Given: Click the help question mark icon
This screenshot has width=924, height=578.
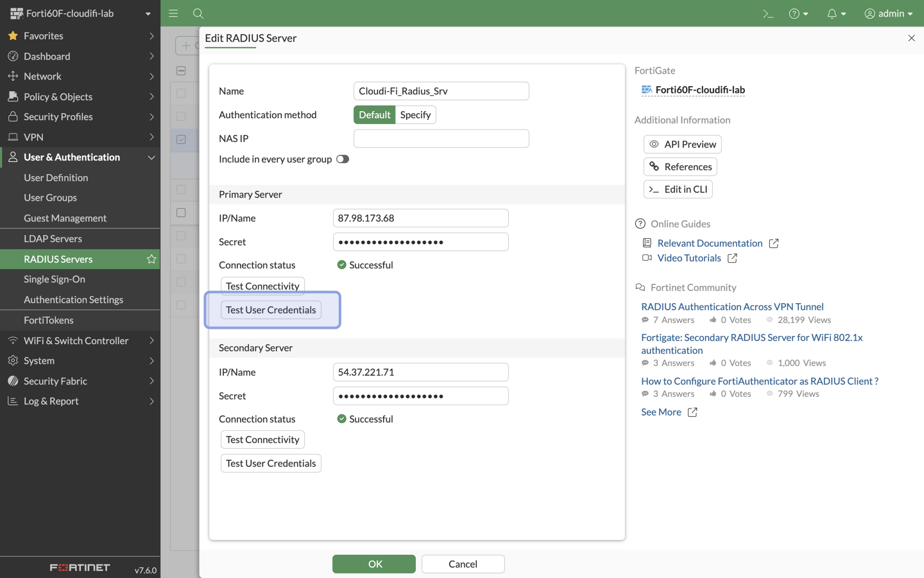Looking at the screenshot, I should [x=795, y=13].
